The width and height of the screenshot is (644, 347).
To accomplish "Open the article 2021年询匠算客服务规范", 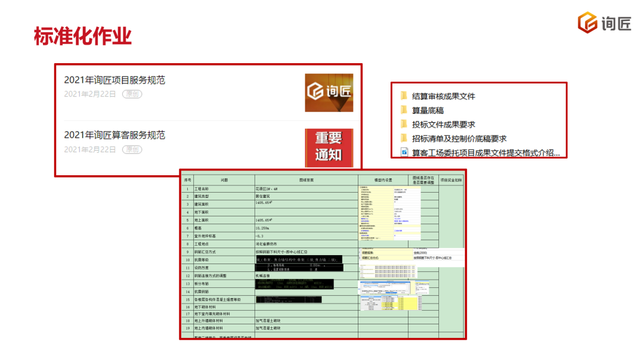I will [x=114, y=135].
